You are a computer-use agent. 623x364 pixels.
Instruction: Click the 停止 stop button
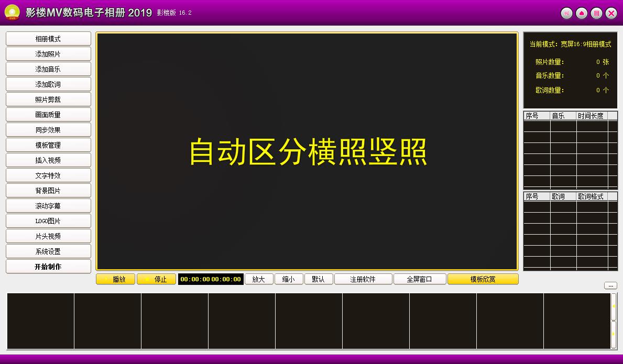tap(157, 279)
